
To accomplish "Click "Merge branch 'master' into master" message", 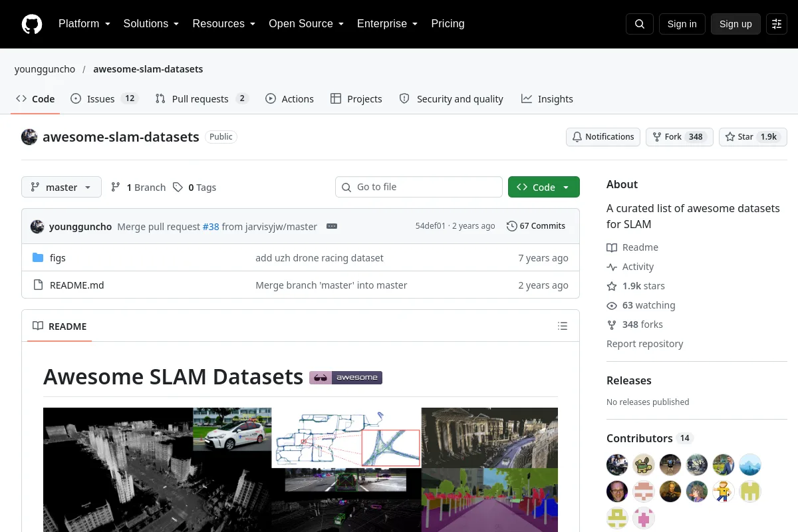I will click(x=331, y=285).
